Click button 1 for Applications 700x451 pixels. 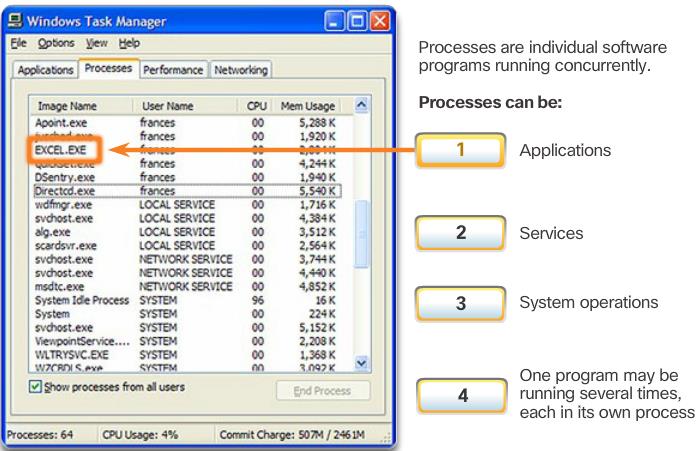(x=462, y=151)
